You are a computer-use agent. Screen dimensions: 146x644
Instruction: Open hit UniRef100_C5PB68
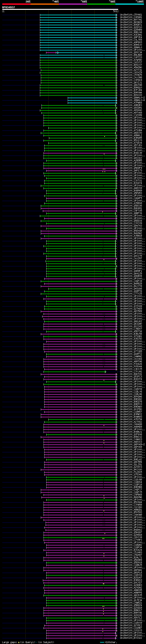[x=131, y=495]
